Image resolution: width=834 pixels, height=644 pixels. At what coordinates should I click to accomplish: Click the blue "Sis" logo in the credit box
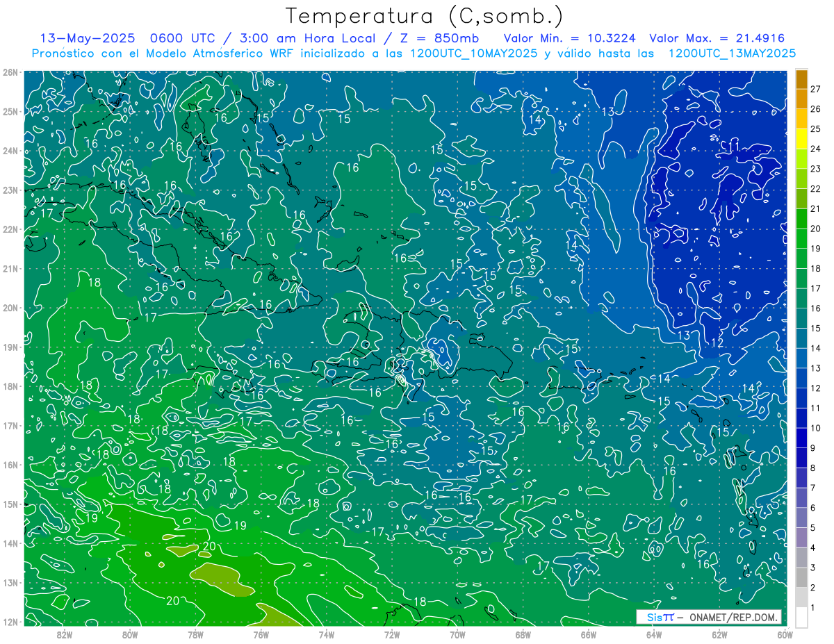point(655,617)
